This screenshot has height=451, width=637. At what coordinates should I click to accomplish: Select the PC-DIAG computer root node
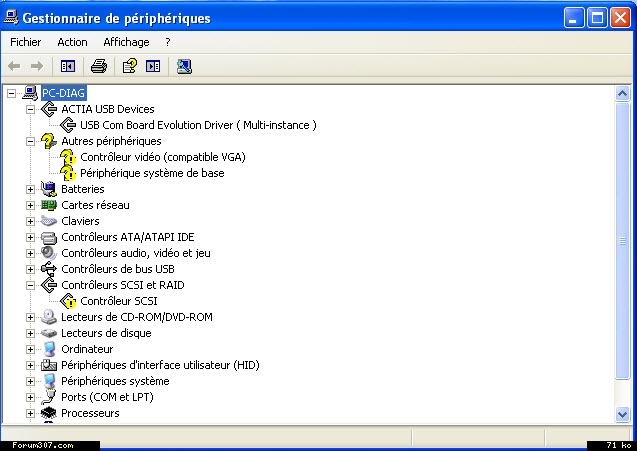[x=77, y=93]
